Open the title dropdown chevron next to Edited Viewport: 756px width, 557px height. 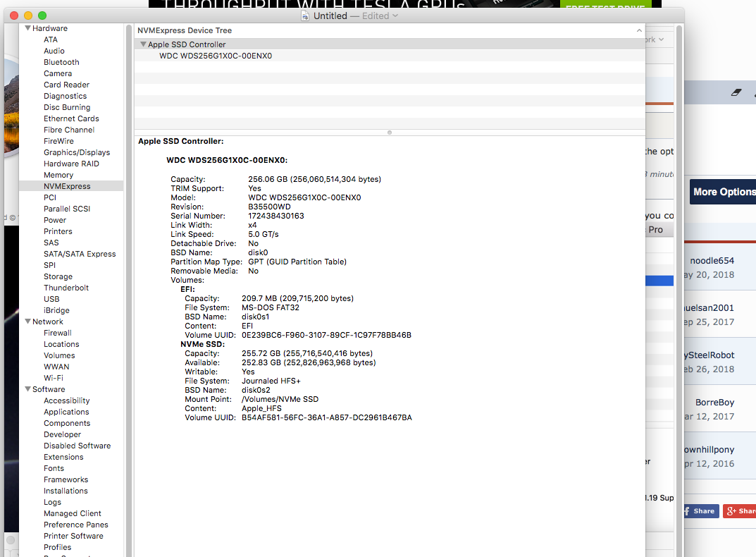click(x=395, y=16)
